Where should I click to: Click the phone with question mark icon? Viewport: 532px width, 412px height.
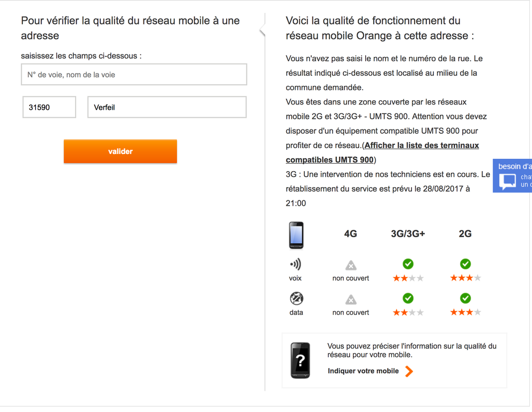pos(300,360)
